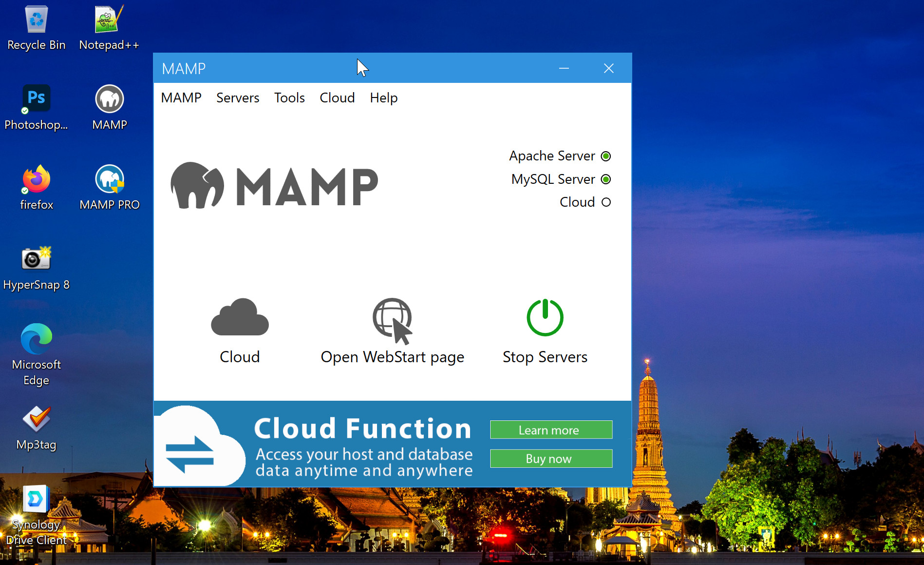Click the MAMP elephant logo
The image size is (924, 565).
click(x=200, y=185)
